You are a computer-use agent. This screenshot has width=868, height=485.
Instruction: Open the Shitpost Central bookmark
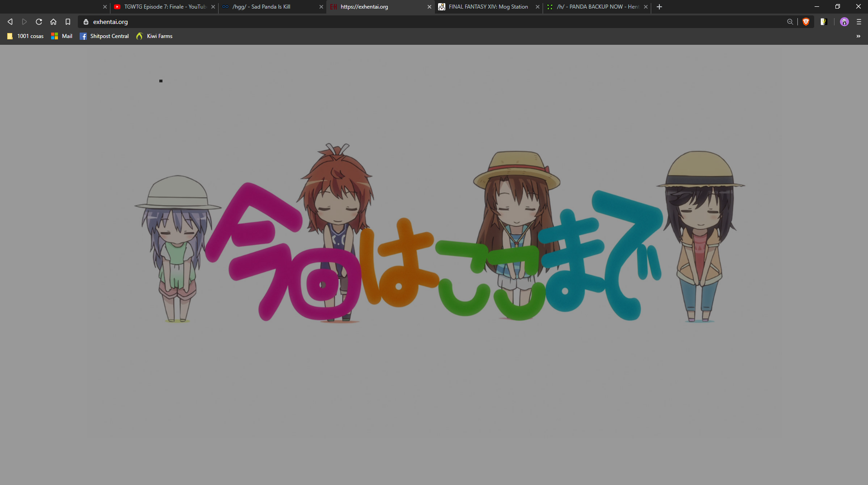coord(104,36)
